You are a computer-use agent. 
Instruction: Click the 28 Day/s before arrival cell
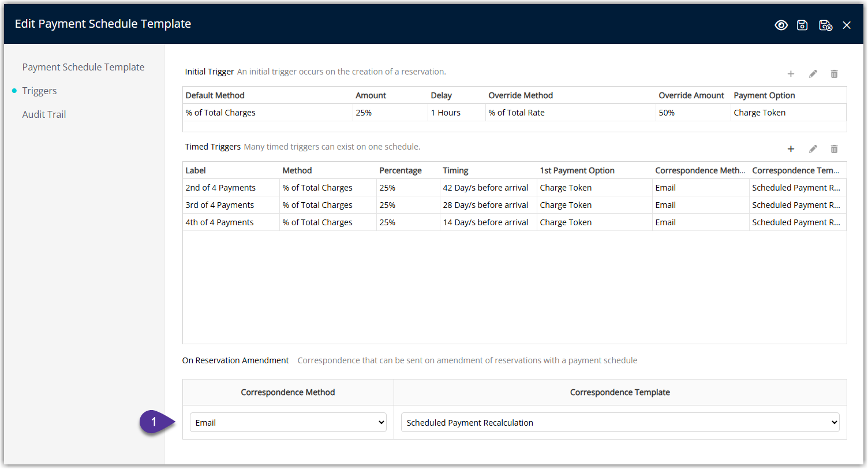[488, 205]
